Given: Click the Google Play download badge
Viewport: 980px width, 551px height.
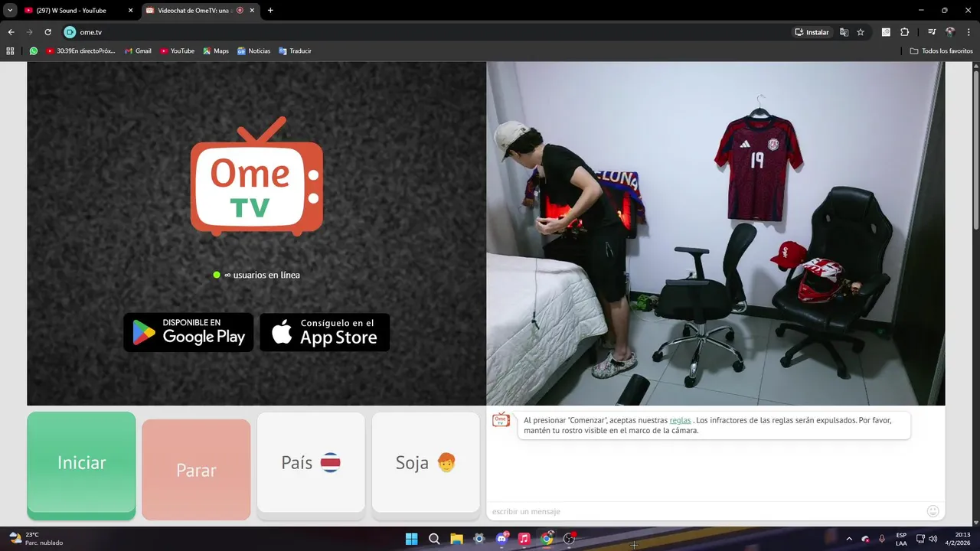Looking at the screenshot, I should [x=188, y=332].
